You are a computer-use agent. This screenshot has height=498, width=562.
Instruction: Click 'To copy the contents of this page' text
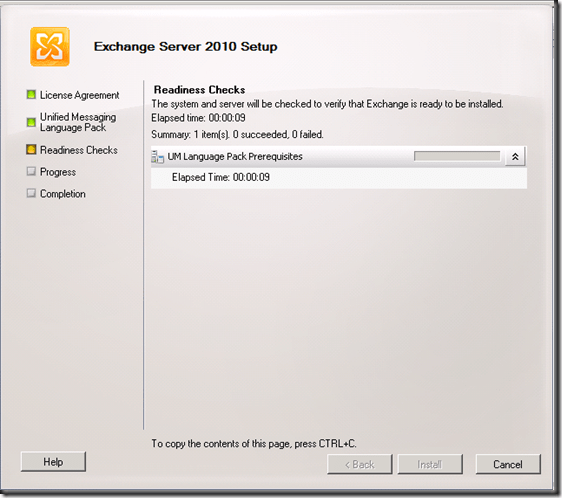tap(254, 444)
